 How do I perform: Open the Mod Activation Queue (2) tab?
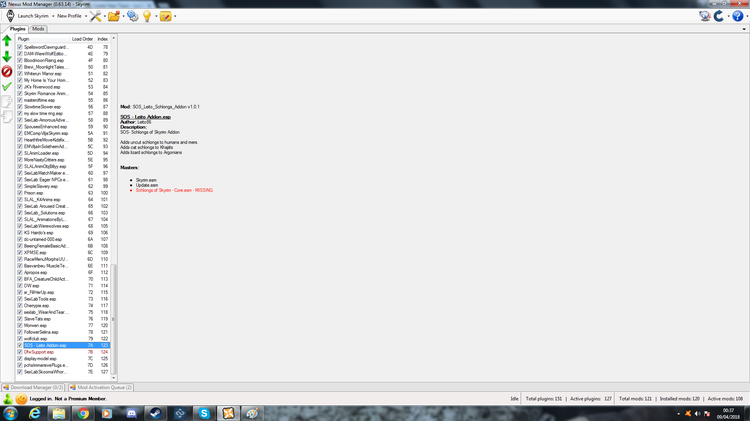coord(101,387)
